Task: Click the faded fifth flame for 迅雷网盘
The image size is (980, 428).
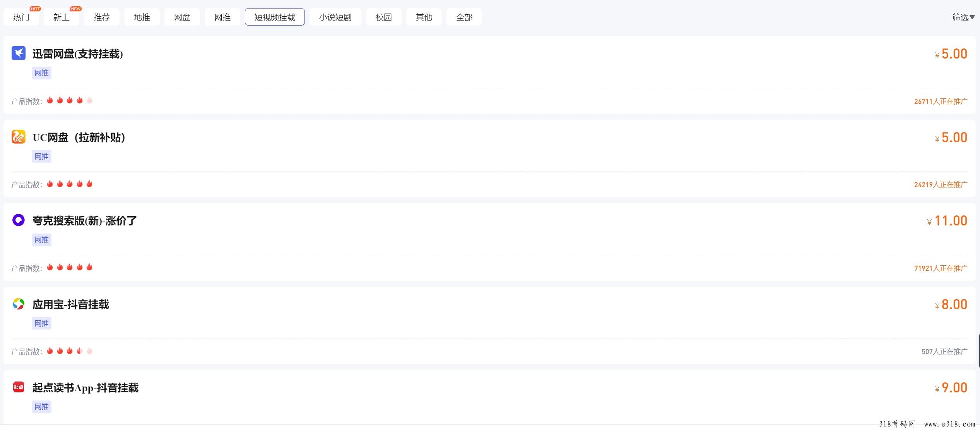Action: 89,100
